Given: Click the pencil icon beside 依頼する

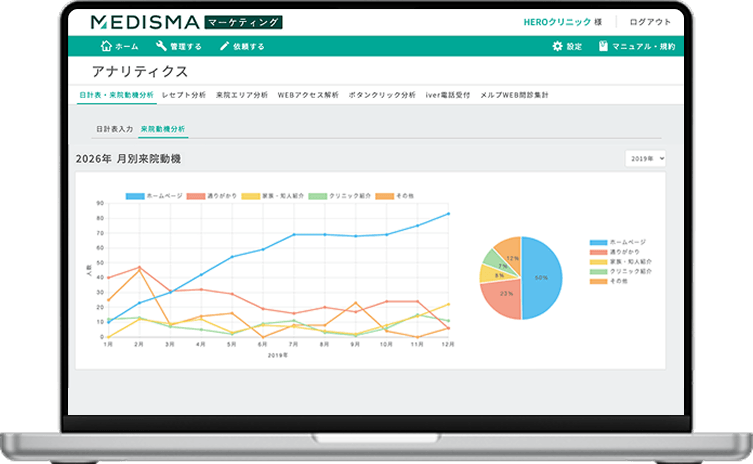Looking at the screenshot, I should pyautogui.click(x=224, y=46).
